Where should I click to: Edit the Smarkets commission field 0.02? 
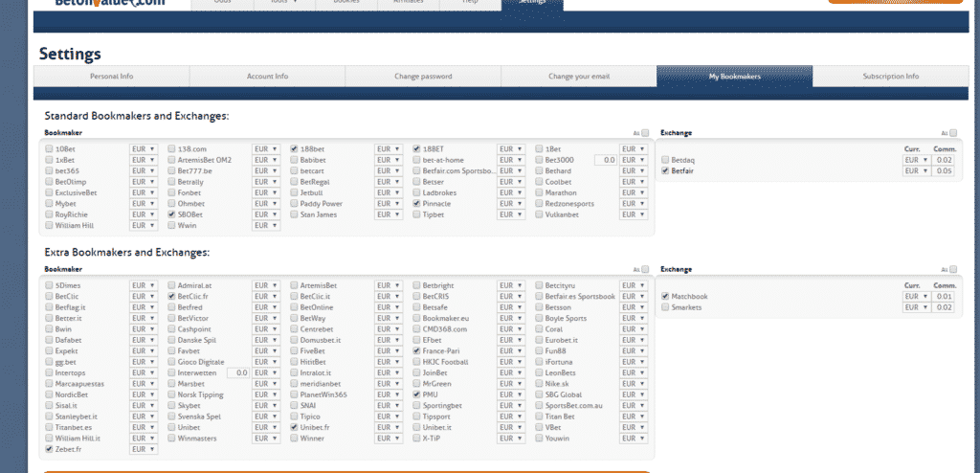coord(943,307)
